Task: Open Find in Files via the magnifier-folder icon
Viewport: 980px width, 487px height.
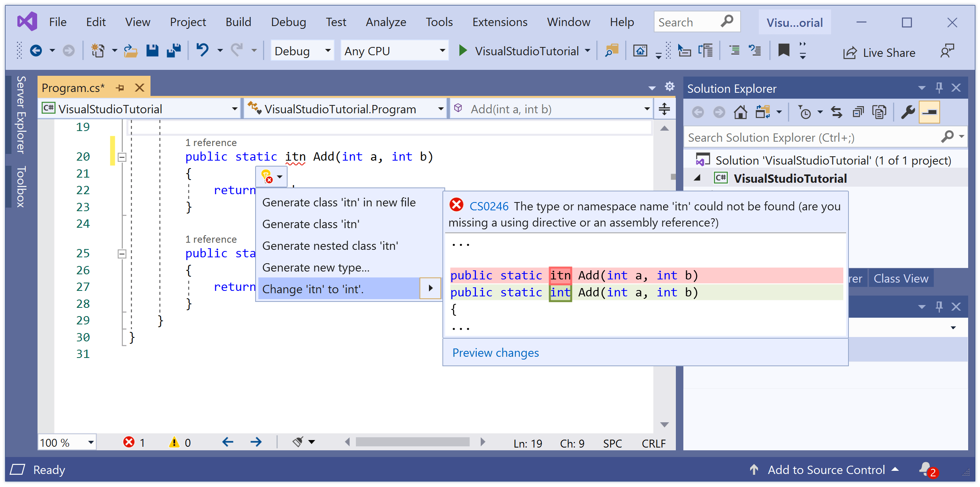Action: click(611, 51)
